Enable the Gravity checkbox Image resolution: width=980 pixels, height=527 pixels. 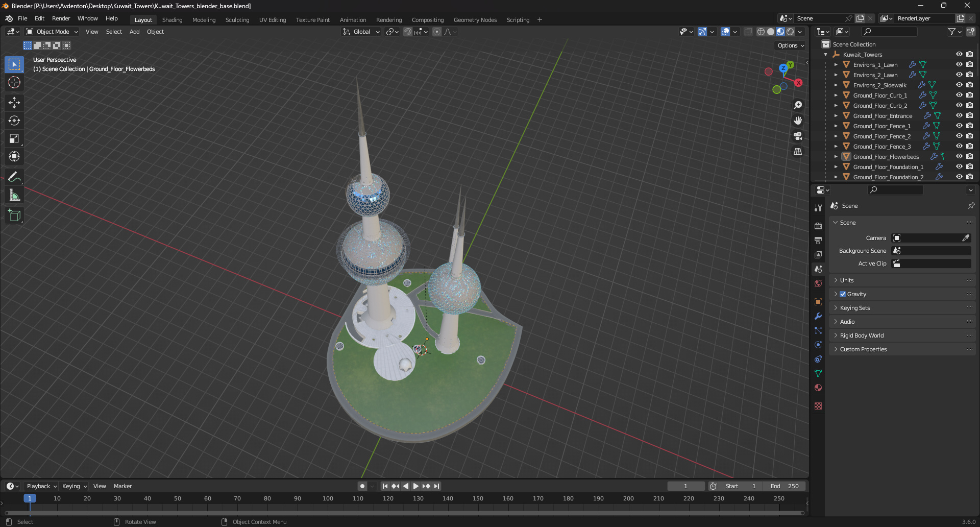point(843,294)
